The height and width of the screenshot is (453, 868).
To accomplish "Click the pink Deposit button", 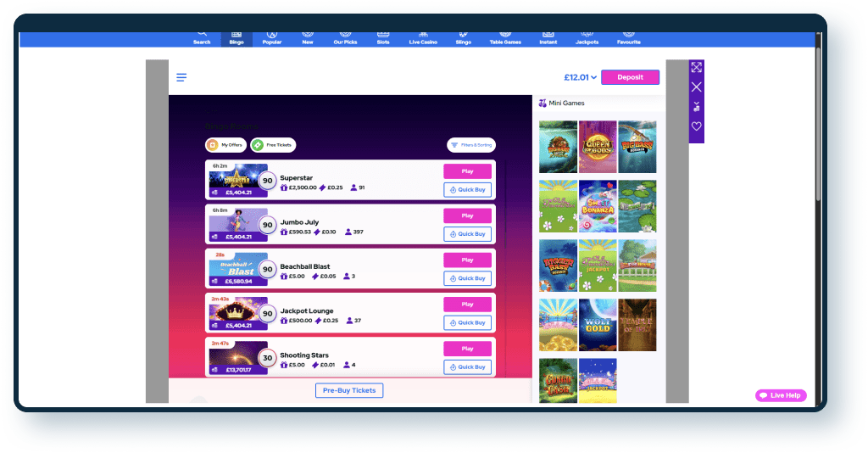I will (630, 77).
